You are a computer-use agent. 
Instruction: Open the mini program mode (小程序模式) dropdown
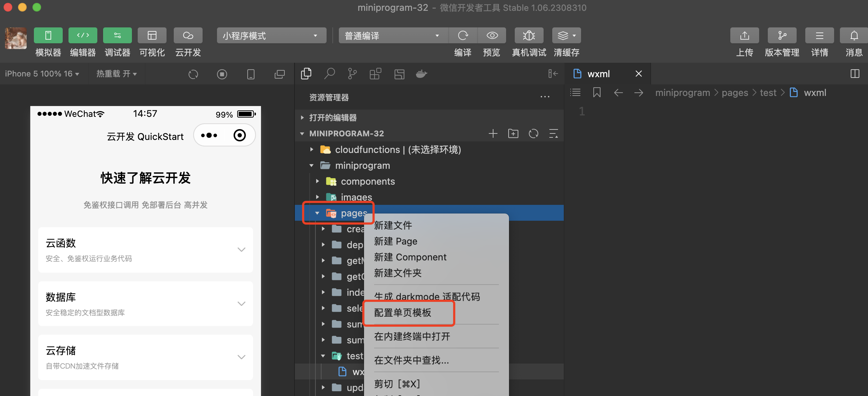[271, 35]
